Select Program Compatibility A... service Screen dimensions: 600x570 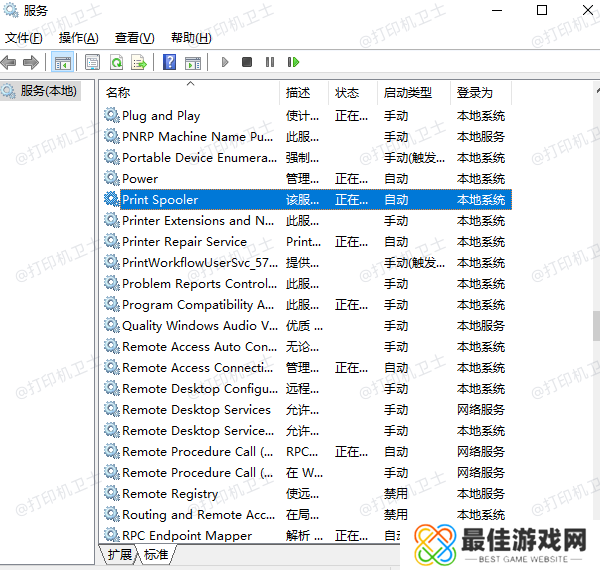198,305
